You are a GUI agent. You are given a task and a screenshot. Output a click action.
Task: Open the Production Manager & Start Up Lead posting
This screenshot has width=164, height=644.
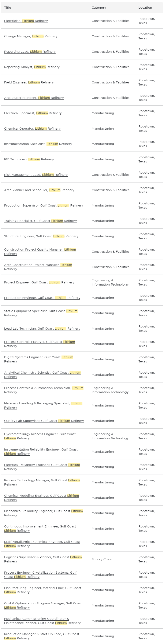pos(42,636)
